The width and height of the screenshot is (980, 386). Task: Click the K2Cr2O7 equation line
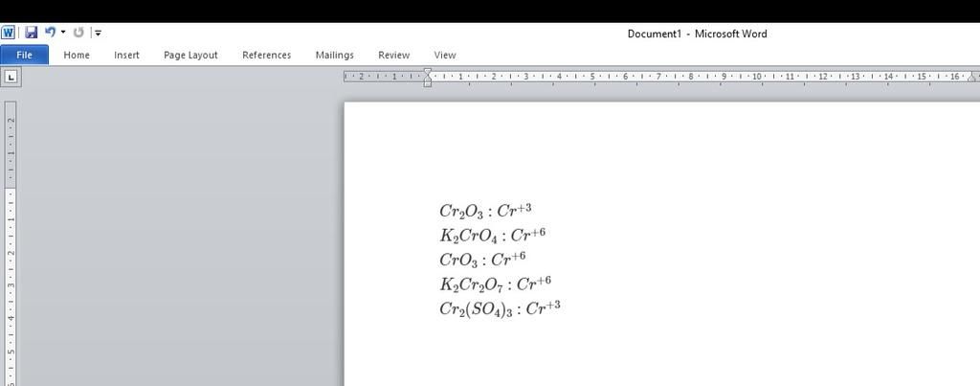(x=495, y=284)
